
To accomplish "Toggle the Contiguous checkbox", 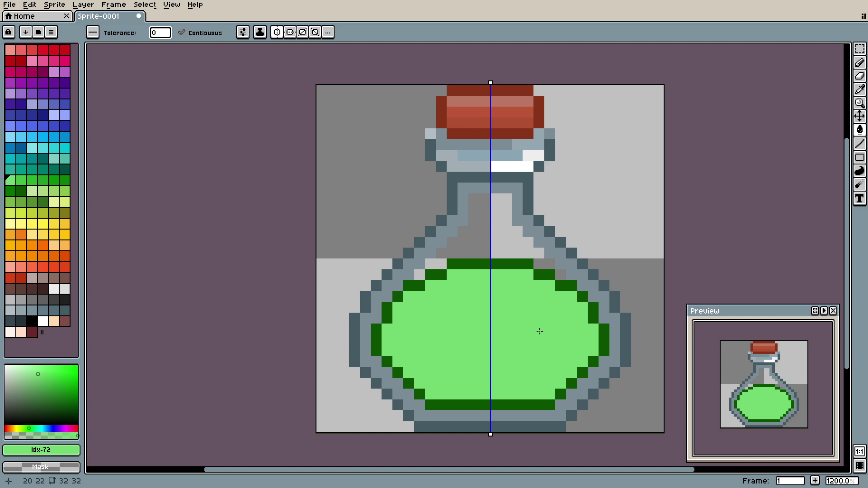I will tap(182, 33).
